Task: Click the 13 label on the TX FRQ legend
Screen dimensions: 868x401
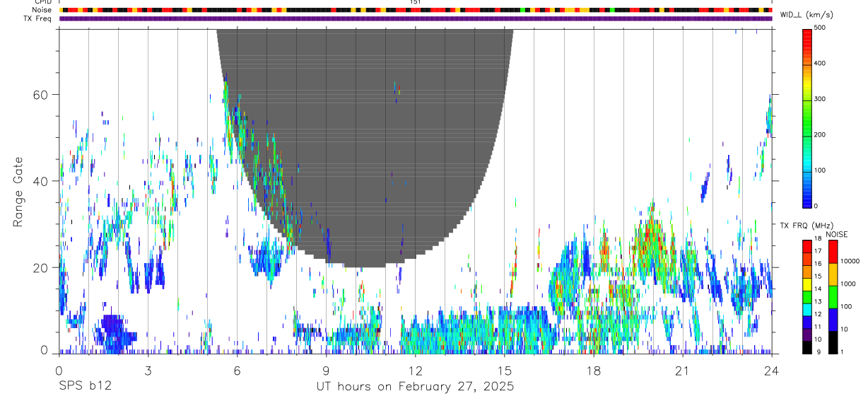Action: (x=818, y=301)
